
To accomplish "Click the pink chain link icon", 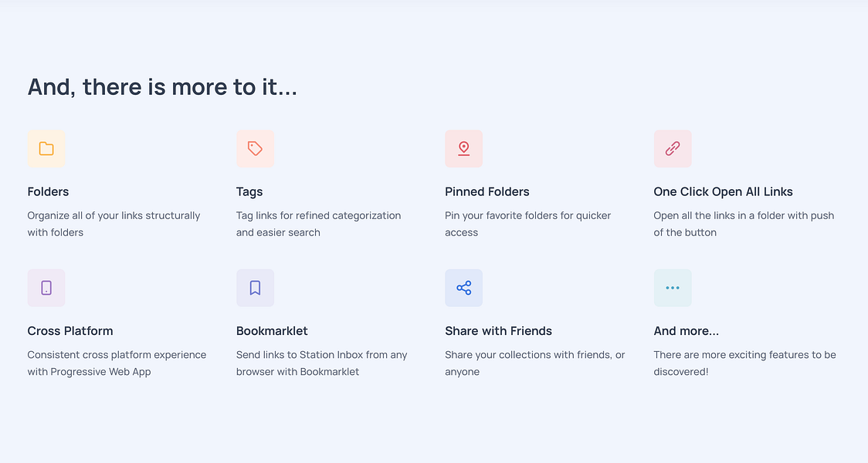I will [673, 149].
